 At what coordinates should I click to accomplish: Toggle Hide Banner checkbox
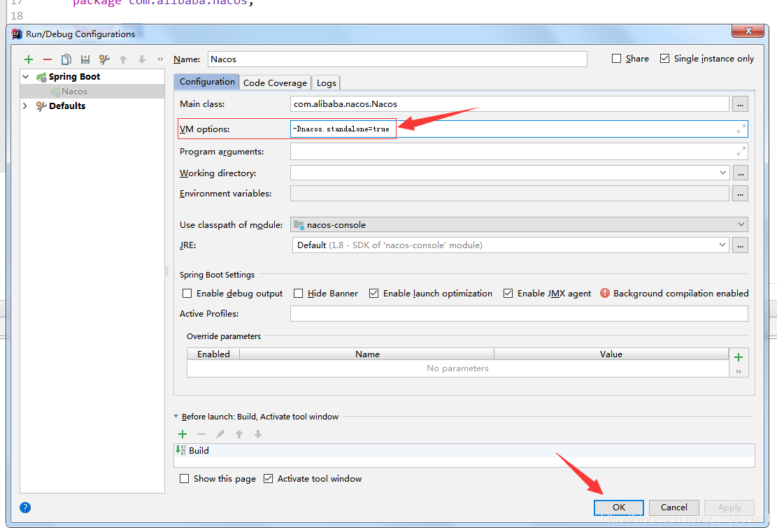coord(299,293)
